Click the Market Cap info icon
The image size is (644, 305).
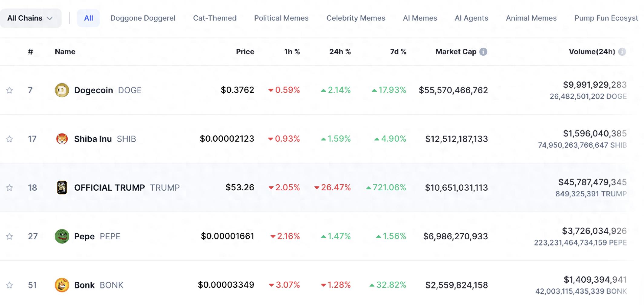[483, 52]
